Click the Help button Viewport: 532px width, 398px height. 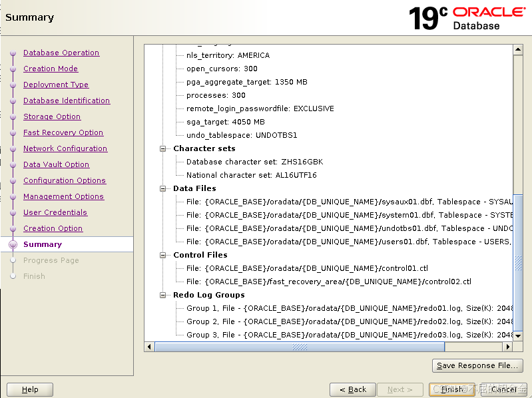tap(30, 389)
